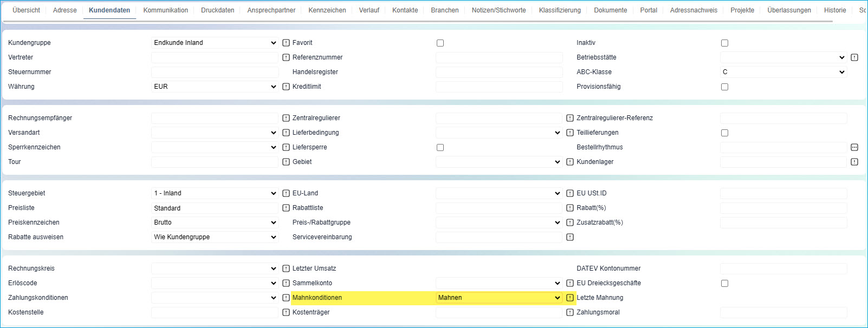Open the Dokumente tab
The height and width of the screenshot is (328, 868).
point(610,10)
